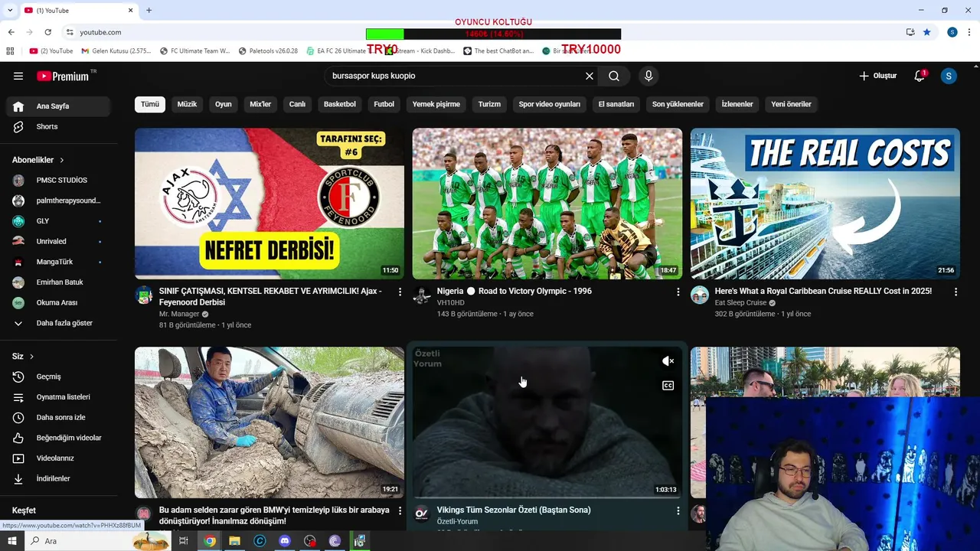Click the Oluştur create button
The image size is (980, 551).
(877, 76)
